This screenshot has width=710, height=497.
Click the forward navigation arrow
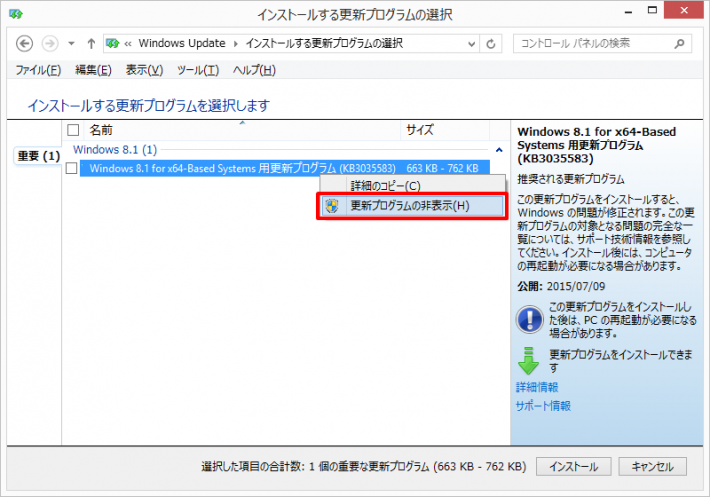tap(50, 44)
